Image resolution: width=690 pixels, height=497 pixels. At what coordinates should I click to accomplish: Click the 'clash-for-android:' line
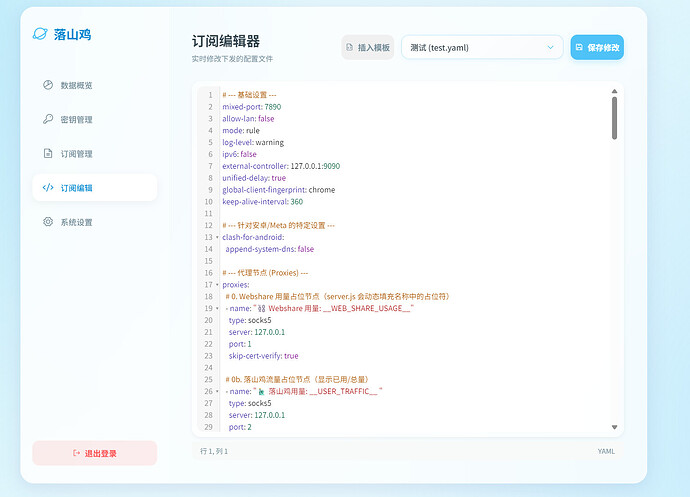(x=253, y=237)
